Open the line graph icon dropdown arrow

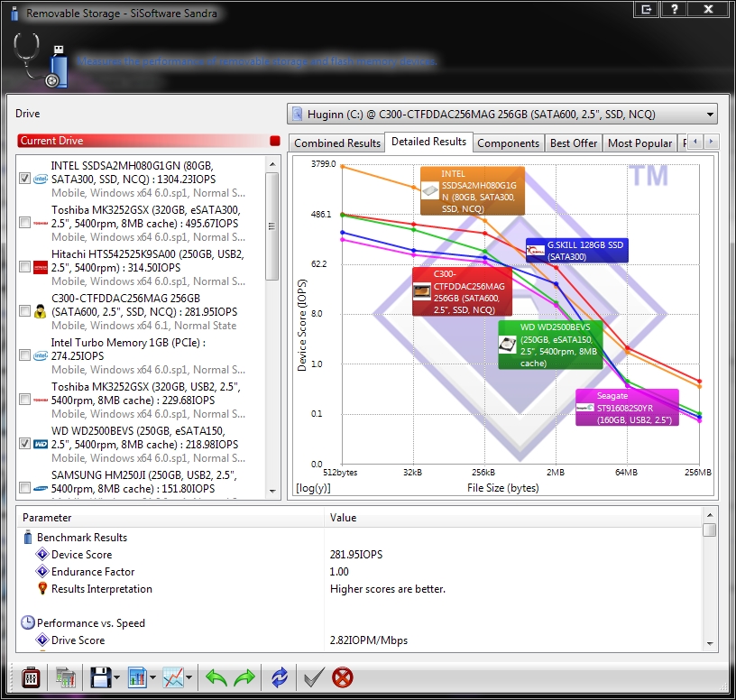[x=189, y=677]
